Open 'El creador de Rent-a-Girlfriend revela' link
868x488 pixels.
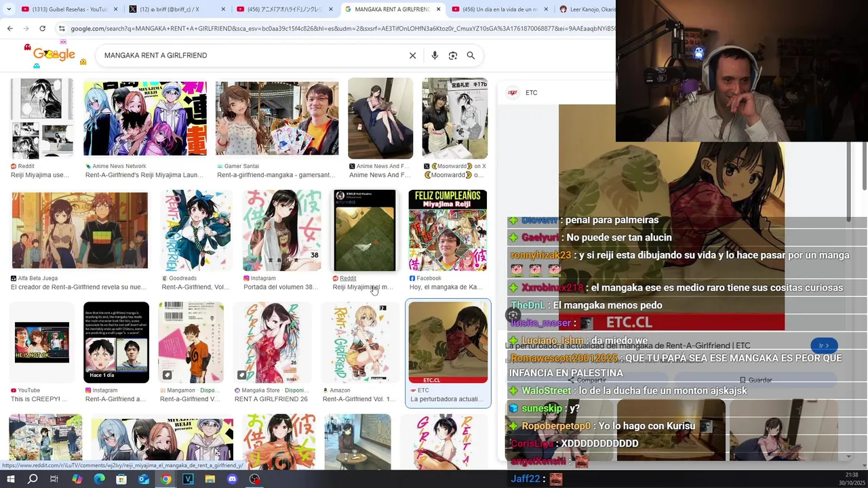(79, 287)
